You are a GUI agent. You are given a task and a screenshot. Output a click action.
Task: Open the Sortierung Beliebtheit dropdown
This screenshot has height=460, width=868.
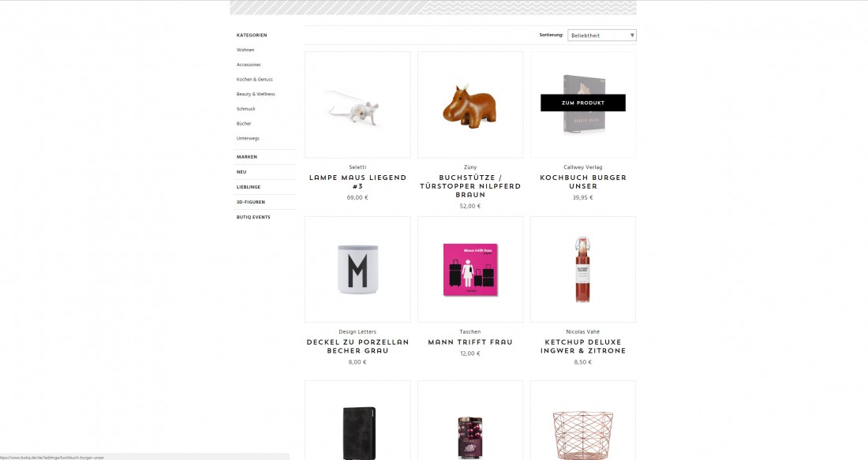[602, 36]
